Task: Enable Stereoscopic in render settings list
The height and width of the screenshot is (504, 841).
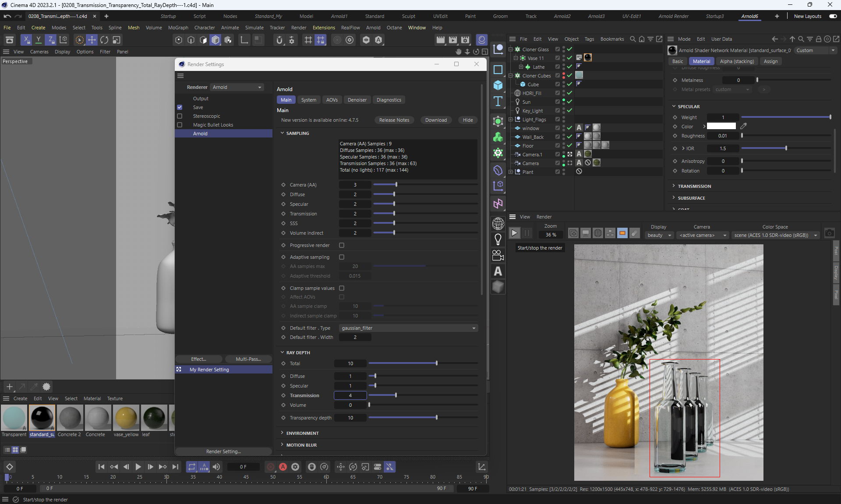Action: pos(180,116)
